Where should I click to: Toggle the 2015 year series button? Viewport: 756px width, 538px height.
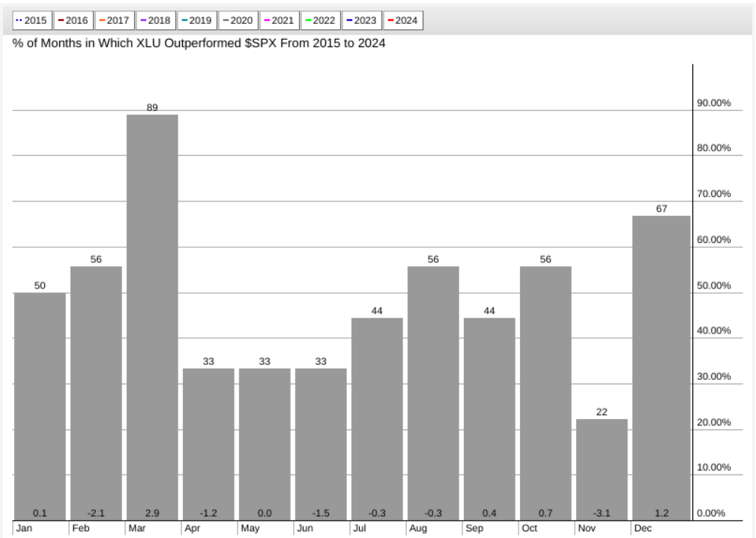click(x=32, y=21)
